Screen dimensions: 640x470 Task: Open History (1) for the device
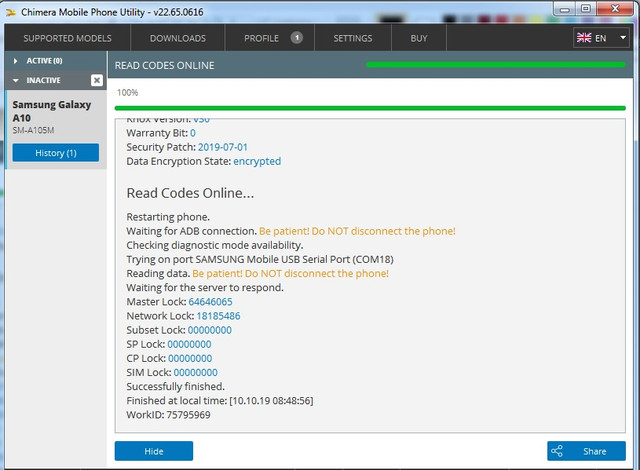point(56,153)
